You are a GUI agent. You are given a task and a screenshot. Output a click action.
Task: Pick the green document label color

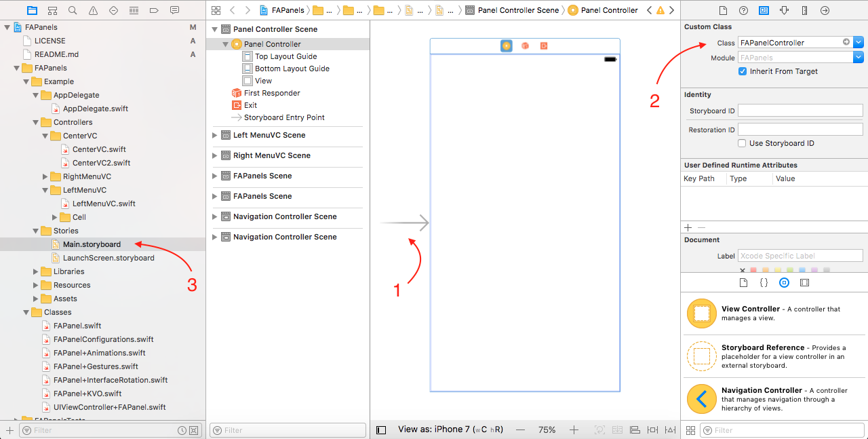pos(791,270)
